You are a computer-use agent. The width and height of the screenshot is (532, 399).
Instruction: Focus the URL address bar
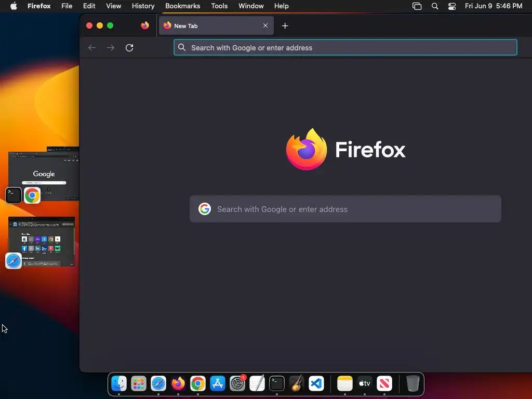[345, 47]
